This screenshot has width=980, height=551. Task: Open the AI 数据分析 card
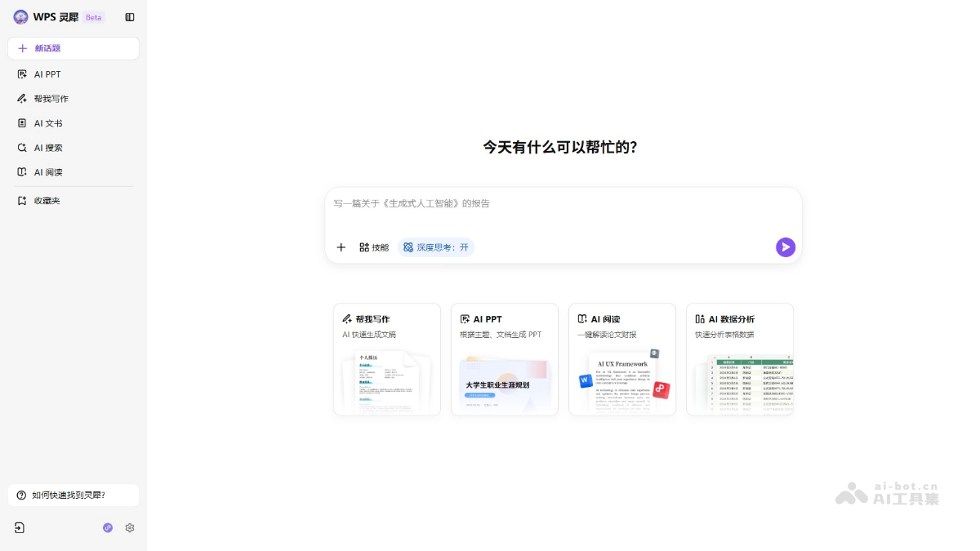click(x=740, y=359)
